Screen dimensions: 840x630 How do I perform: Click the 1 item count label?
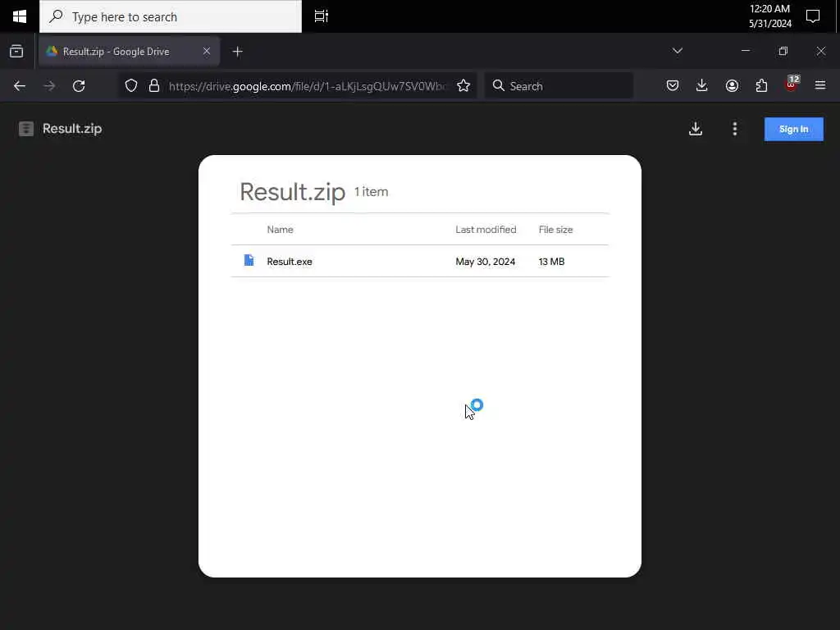372,192
